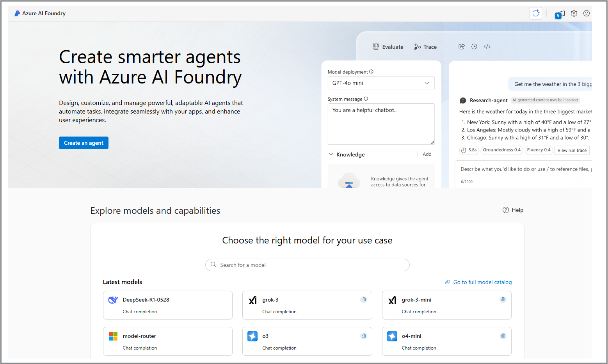The height and width of the screenshot is (364, 608).
Task: Click the magnifier icon in model search
Action: (213, 265)
